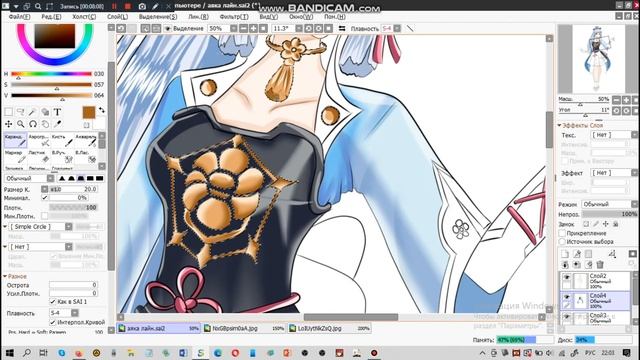Choose the Маркер brush tool
This screenshot has width=640, height=360.
click(16, 156)
